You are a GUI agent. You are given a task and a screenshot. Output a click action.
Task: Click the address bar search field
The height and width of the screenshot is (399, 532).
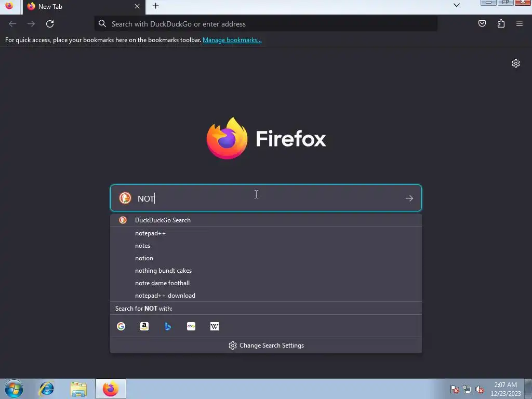[x=265, y=24]
